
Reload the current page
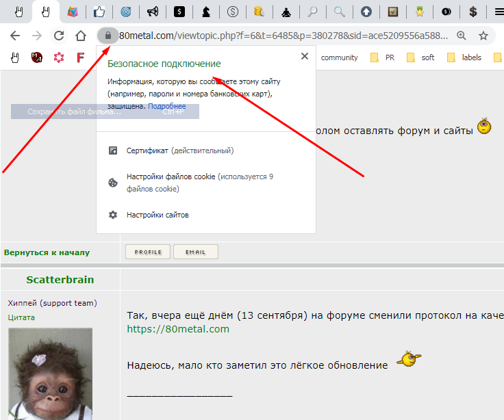pyautogui.click(x=59, y=36)
